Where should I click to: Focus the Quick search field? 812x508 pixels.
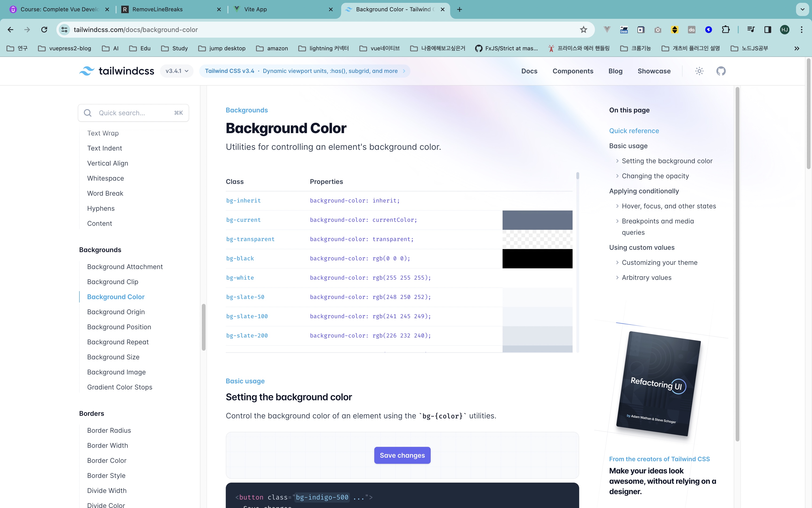click(x=133, y=113)
